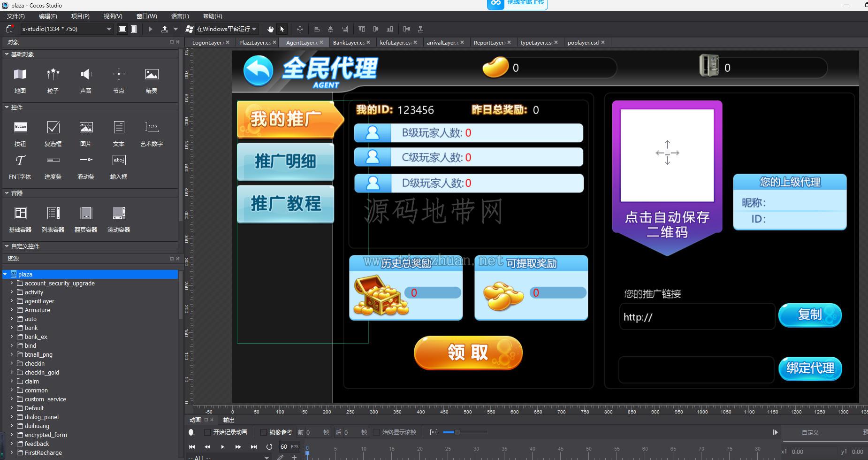Expand the bank folder

click(12, 328)
